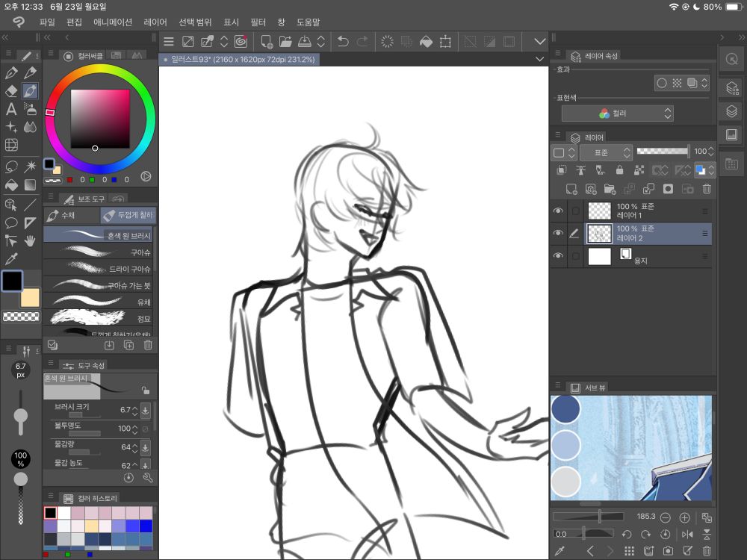
Task: Select the Text tool
Action: (x=11, y=109)
